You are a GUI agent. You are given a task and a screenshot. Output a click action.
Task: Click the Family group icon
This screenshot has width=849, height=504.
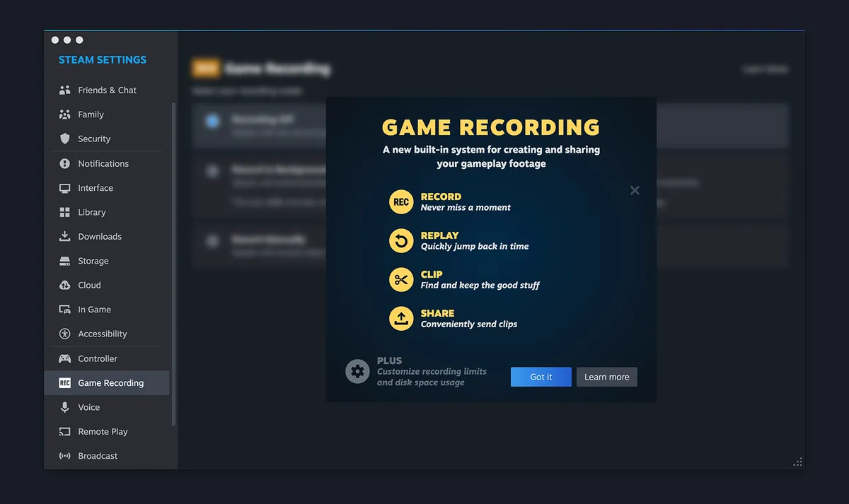coord(64,115)
